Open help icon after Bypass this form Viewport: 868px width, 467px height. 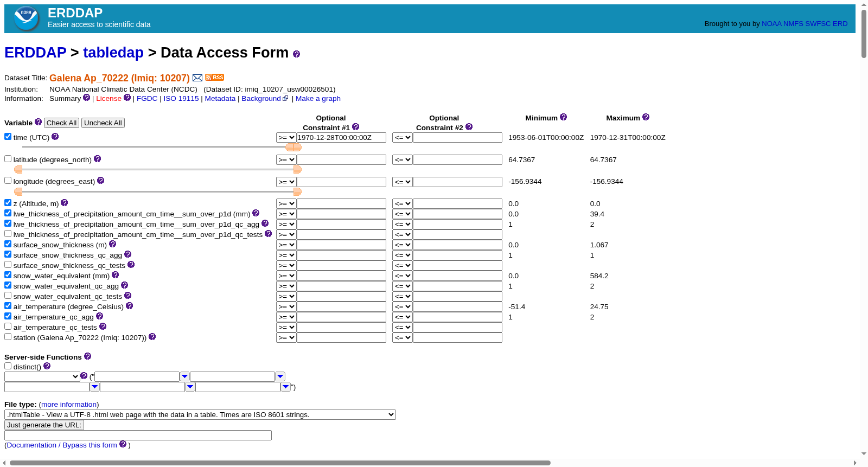123,444
